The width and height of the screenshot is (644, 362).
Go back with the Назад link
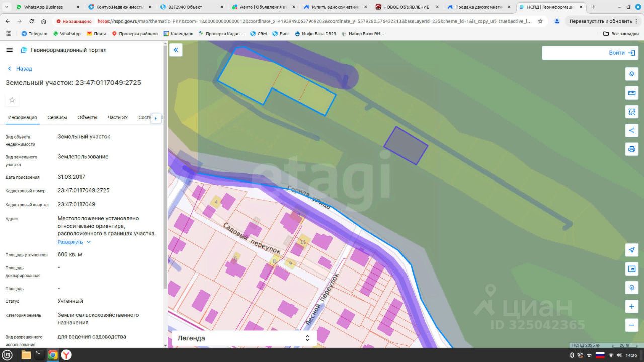pyautogui.click(x=20, y=69)
